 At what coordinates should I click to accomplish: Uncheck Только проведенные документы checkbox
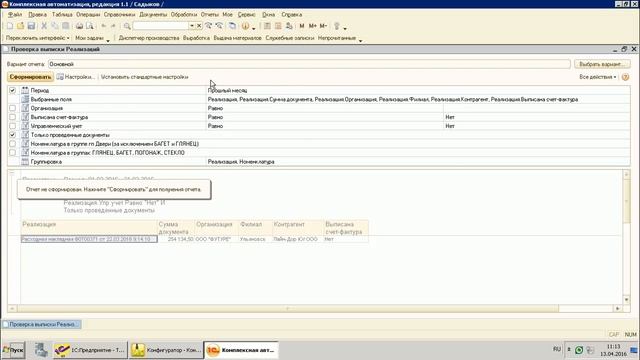[x=12, y=135]
